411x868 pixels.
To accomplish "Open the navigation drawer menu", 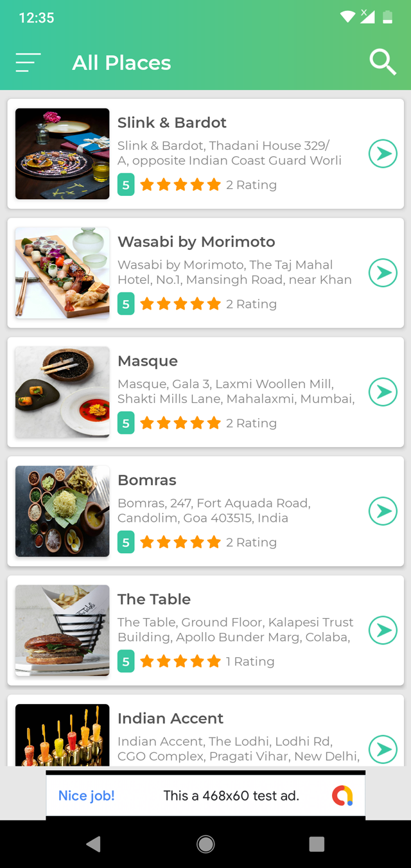I will [27, 62].
